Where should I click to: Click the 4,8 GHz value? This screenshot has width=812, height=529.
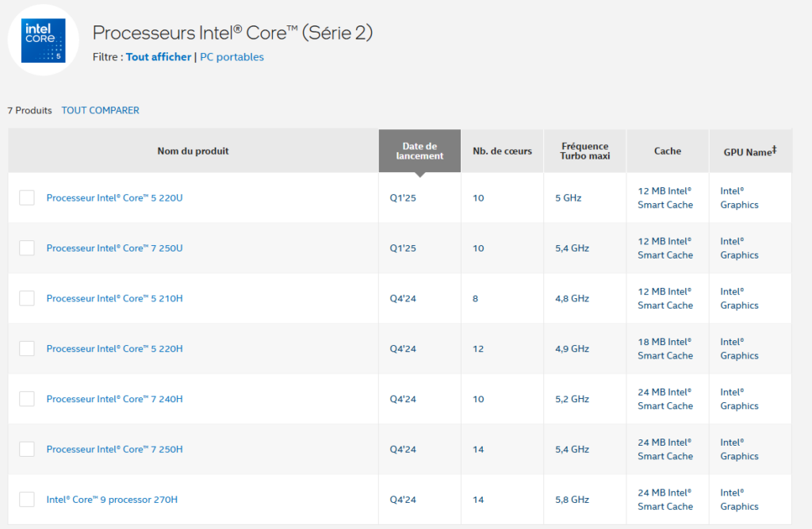click(x=573, y=298)
